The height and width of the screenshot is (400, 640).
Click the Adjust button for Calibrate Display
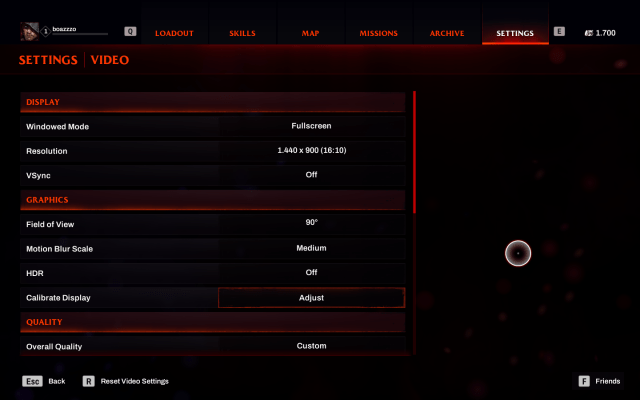(x=311, y=298)
